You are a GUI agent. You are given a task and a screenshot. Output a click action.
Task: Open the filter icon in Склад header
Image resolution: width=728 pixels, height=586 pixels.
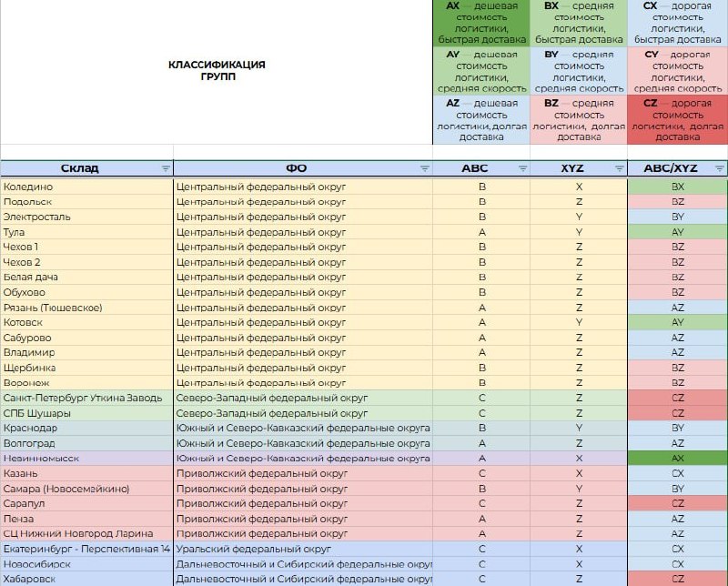point(166,168)
